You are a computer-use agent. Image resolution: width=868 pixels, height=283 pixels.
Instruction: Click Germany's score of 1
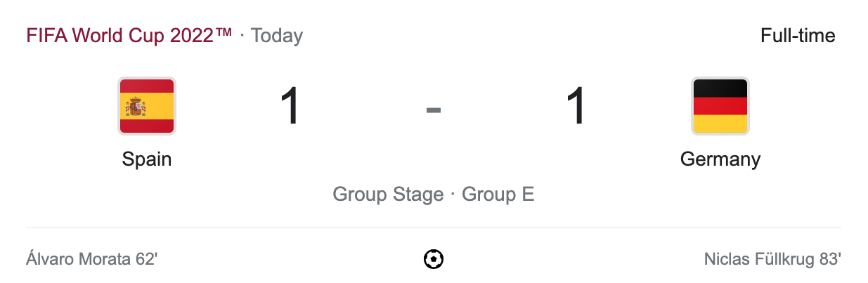[576, 107]
